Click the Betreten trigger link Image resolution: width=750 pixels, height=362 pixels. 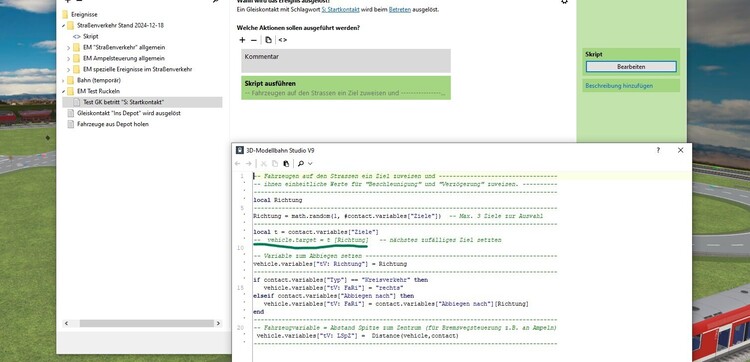click(x=399, y=10)
